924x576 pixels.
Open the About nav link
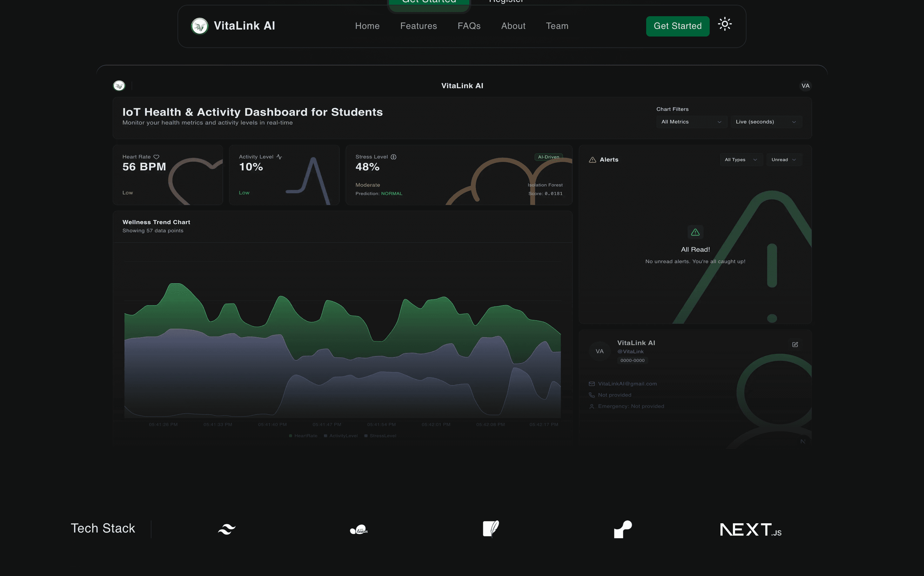[x=513, y=26]
